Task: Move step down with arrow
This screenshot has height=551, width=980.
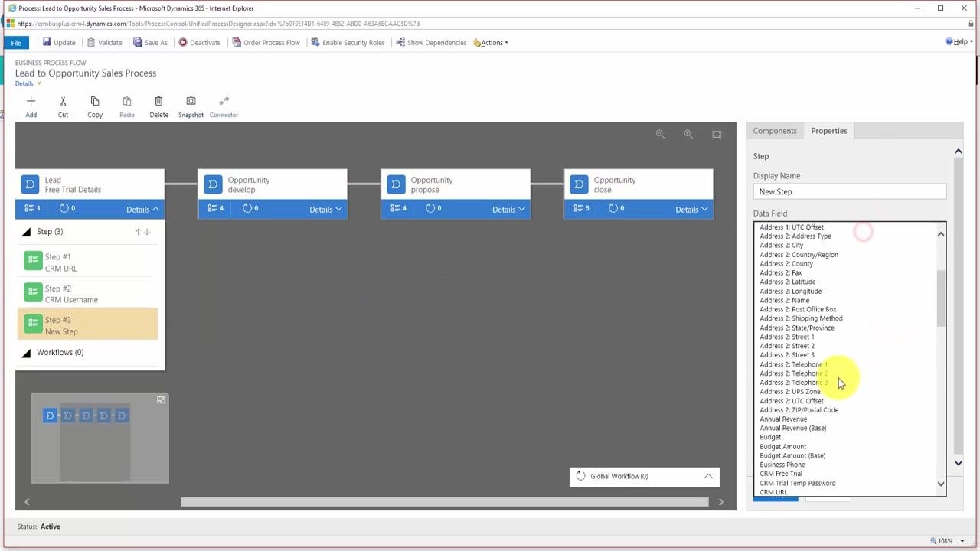Action: (x=147, y=232)
